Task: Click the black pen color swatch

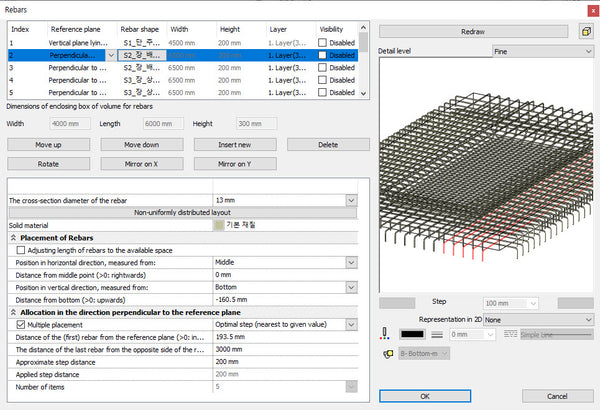Action: pyautogui.click(x=414, y=335)
